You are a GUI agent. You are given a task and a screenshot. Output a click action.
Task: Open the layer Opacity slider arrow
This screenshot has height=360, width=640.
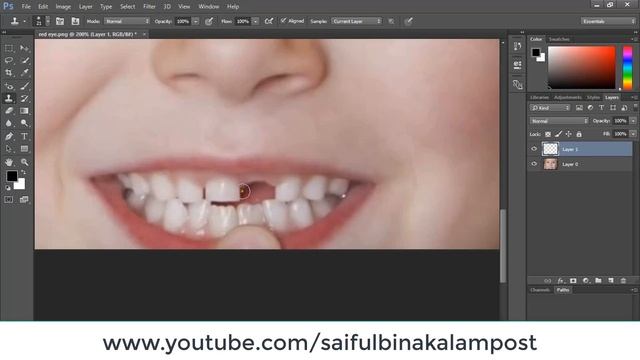coord(633,121)
